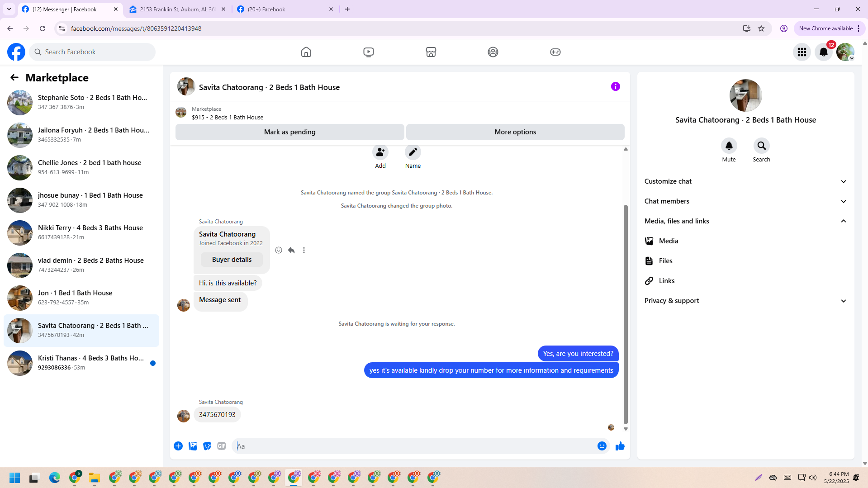The image size is (868, 488).
Task: Open Buyer details
Action: click(x=232, y=260)
